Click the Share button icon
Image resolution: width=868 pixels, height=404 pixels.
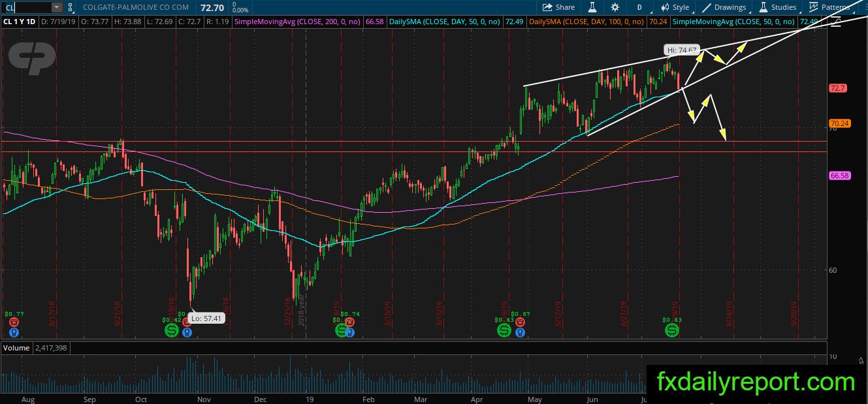coord(547,7)
